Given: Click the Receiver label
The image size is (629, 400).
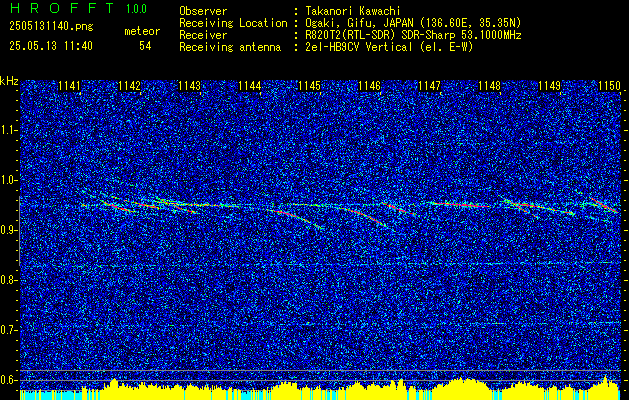Looking at the screenshot, I should coord(203,35).
